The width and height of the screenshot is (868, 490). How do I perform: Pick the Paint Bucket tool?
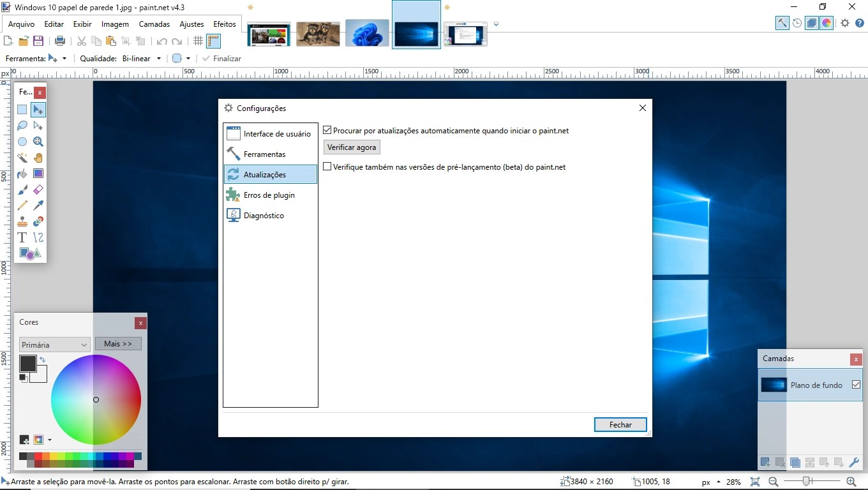22,173
